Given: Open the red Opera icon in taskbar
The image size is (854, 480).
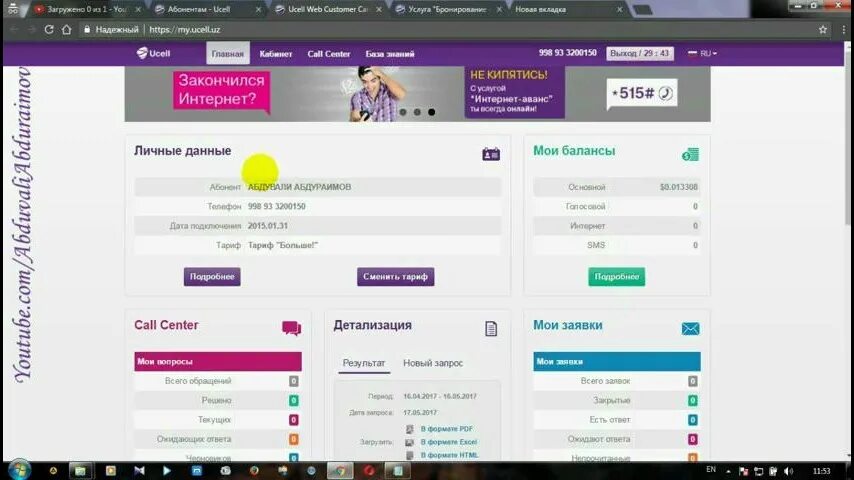Looking at the screenshot, I should (369, 471).
